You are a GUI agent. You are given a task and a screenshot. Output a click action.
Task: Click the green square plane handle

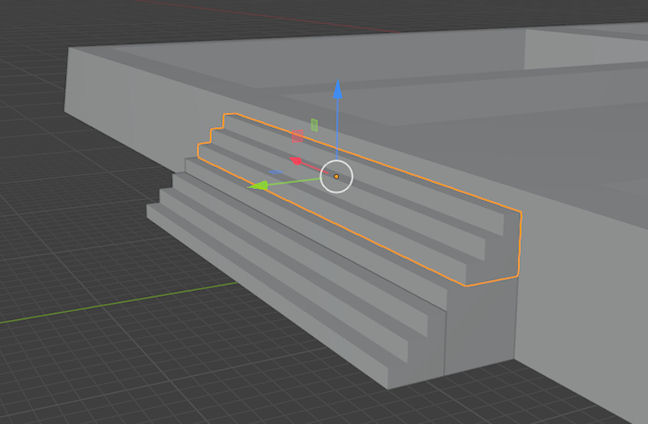pyautogui.click(x=314, y=125)
